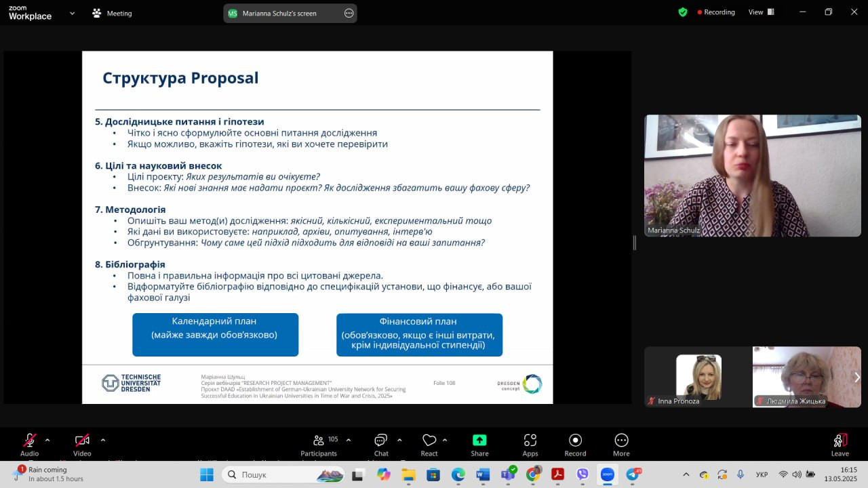Open Google Chrome from the taskbar
The image size is (868, 488).
[533, 474]
